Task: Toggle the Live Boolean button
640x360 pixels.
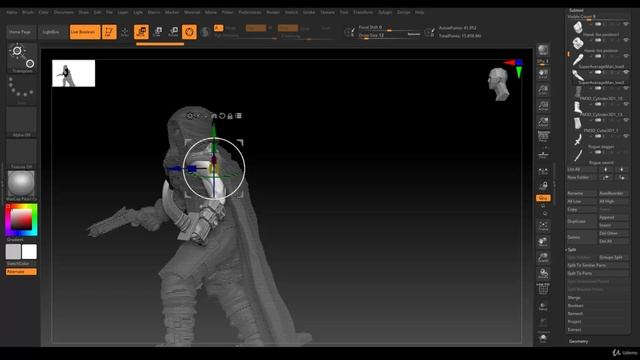Action: [x=84, y=32]
